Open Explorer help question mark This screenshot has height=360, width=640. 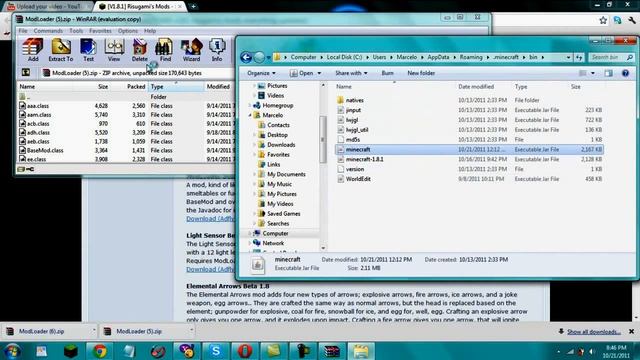625,73
